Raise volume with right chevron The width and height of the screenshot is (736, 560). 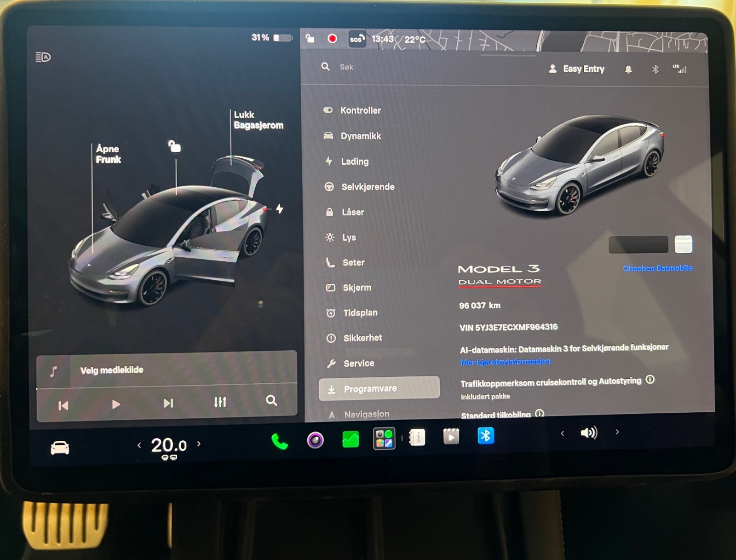[617, 432]
